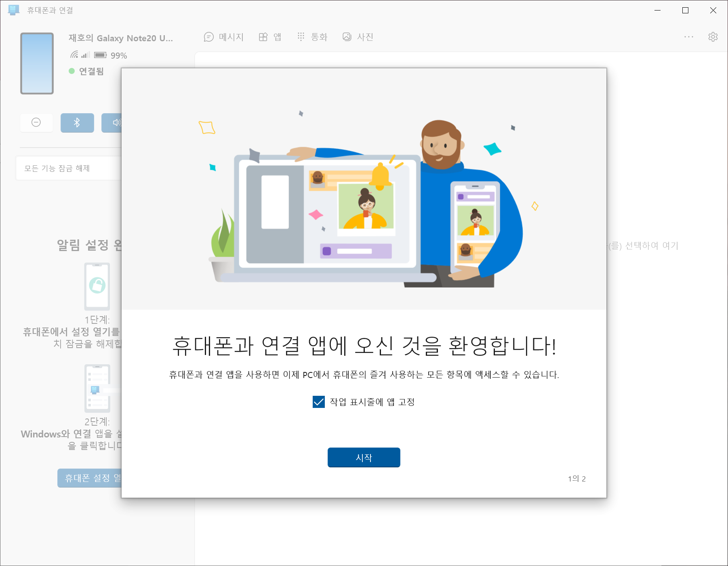Open the 메시지 tab
728x566 pixels.
(224, 37)
